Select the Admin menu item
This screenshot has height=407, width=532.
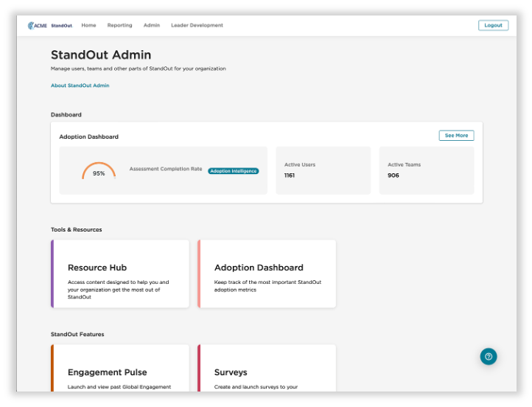point(151,25)
